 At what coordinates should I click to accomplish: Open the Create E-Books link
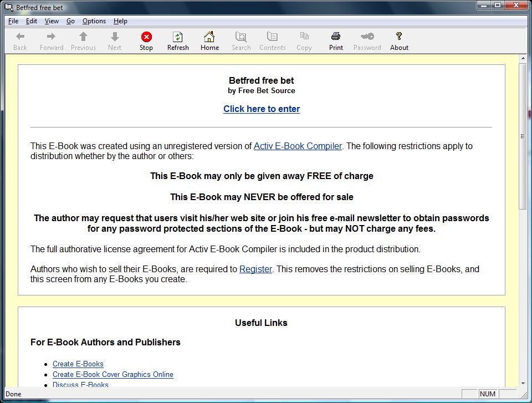point(78,364)
